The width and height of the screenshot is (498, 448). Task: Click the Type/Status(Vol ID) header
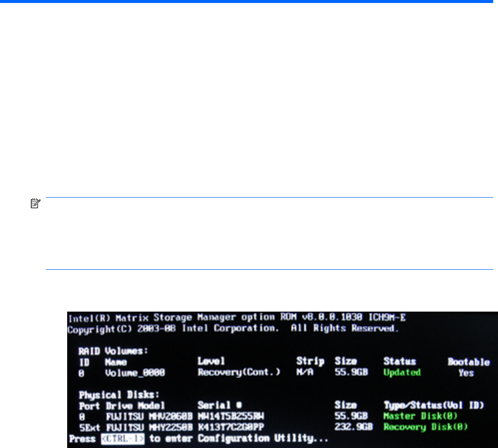click(x=434, y=405)
